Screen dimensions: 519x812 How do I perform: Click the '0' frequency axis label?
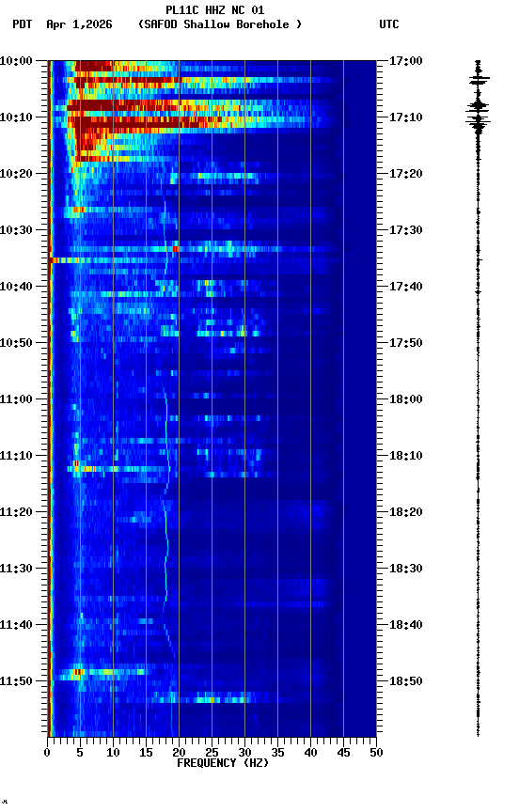(x=47, y=753)
